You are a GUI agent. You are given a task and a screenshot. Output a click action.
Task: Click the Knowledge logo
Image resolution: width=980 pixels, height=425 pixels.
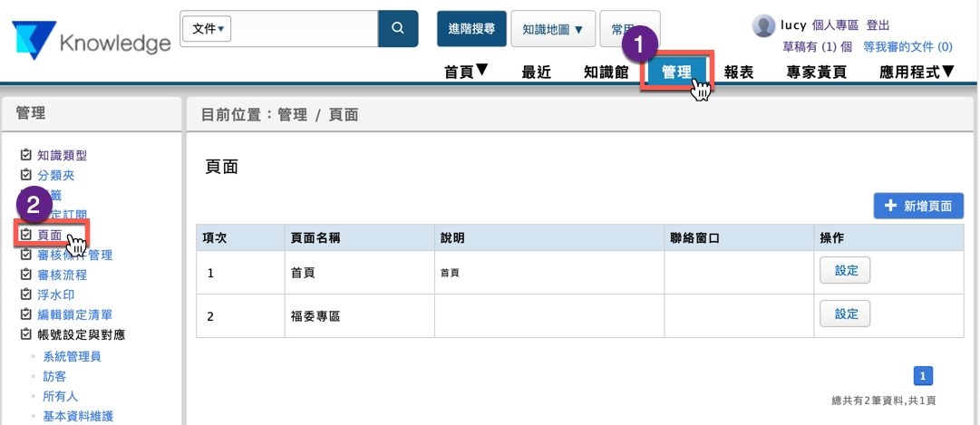(x=91, y=42)
